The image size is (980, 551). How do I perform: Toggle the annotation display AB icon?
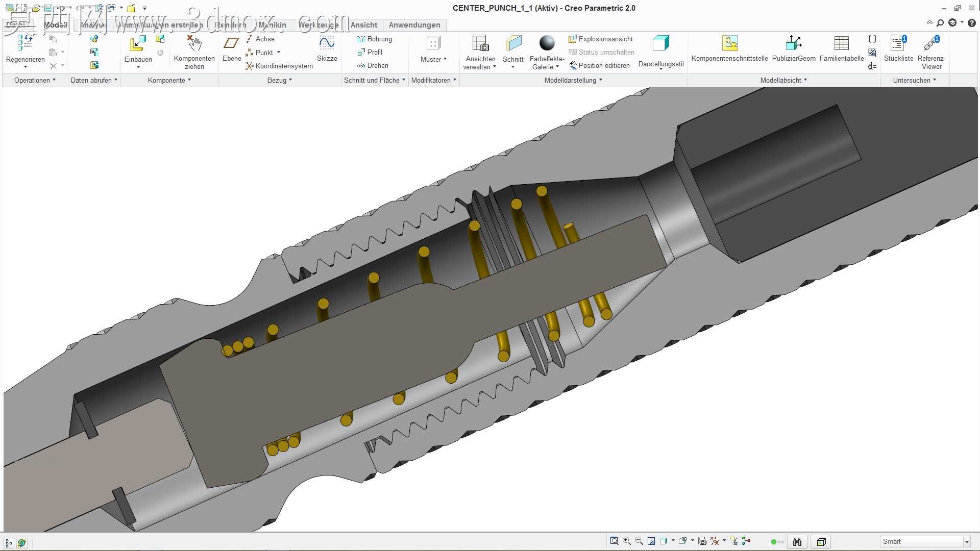(x=683, y=541)
